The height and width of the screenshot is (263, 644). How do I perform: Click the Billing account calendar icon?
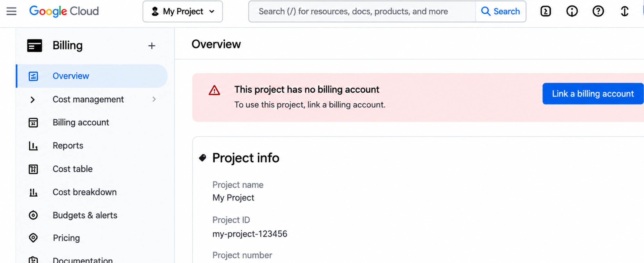click(33, 122)
